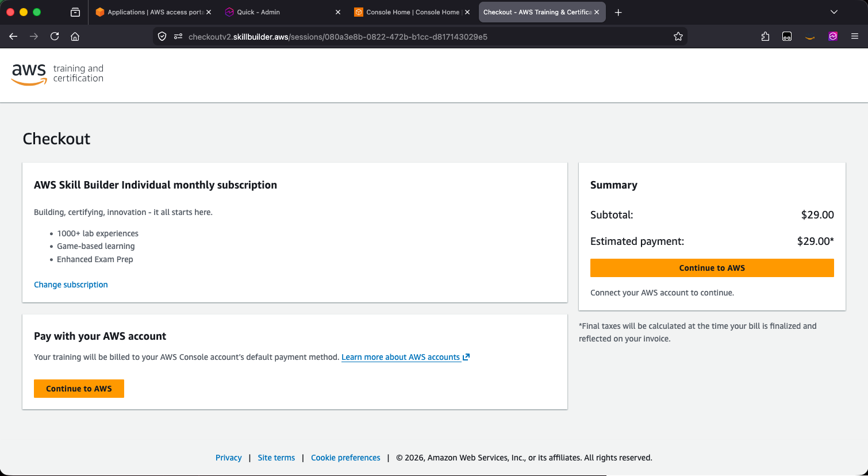Bookmark this page with the star icon
This screenshot has width=868, height=476.
click(678, 36)
